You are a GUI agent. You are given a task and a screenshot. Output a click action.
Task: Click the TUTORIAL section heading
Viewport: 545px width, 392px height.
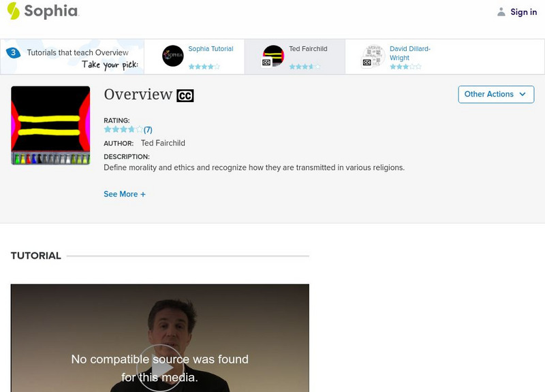[36, 256]
